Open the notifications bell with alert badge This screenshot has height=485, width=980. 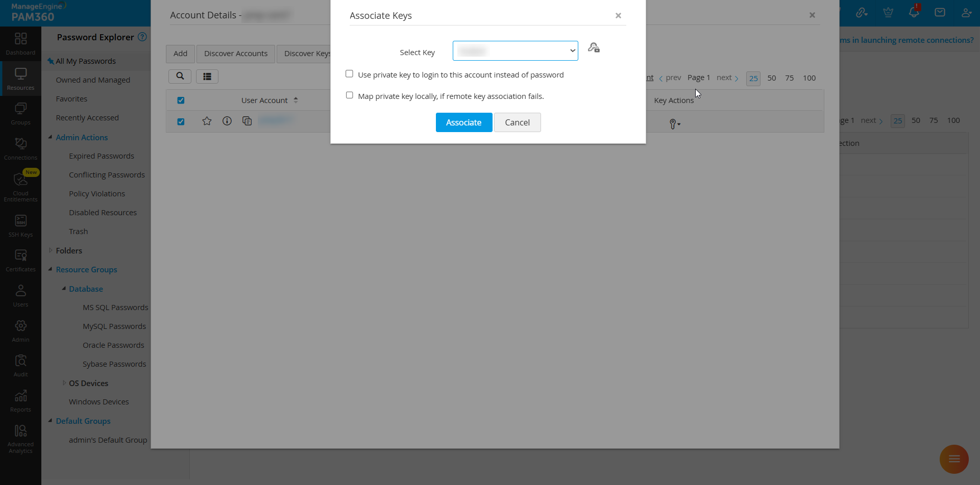click(914, 12)
